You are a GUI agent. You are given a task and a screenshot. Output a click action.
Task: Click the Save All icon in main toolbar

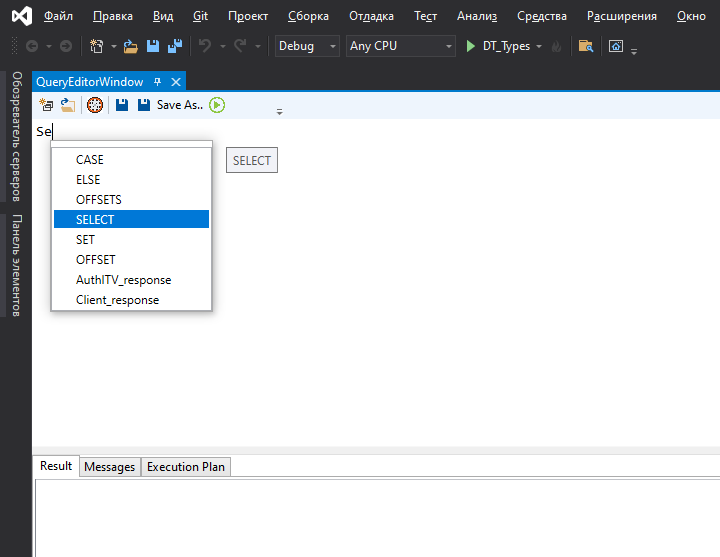[x=175, y=46]
